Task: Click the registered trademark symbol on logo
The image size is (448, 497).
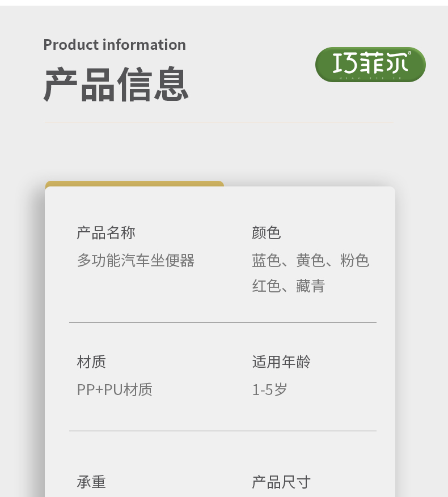Action: click(409, 53)
